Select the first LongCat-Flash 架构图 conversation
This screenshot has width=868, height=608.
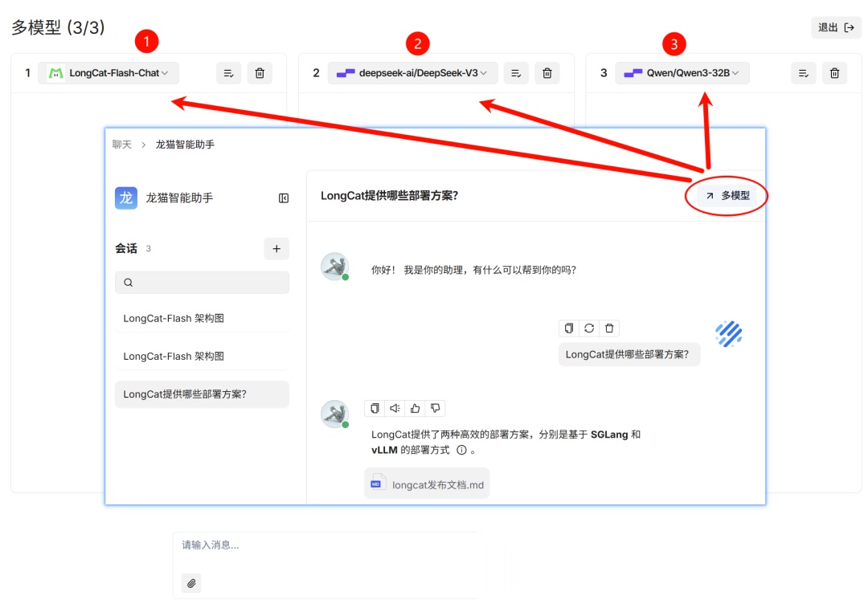pyautogui.click(x=202, y=319)
